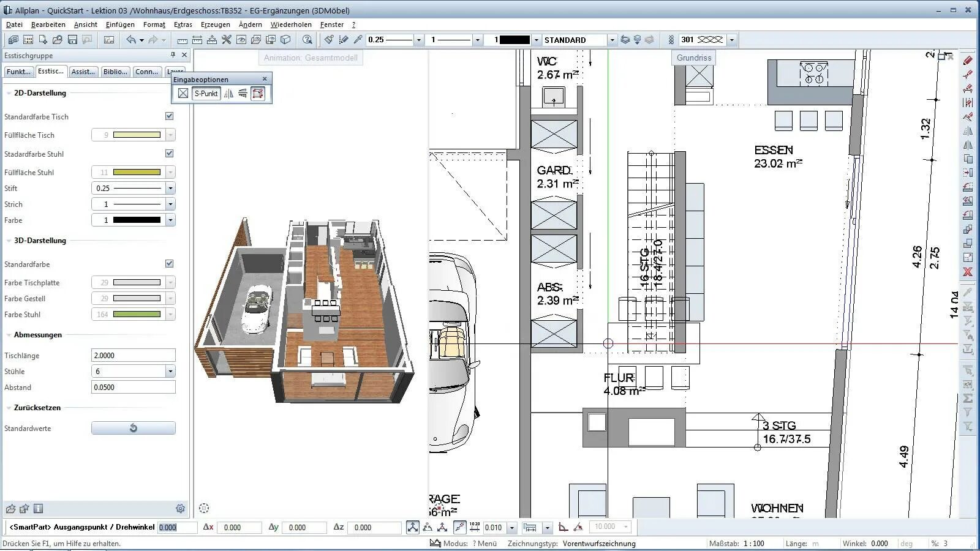Click the zoom magnifier icon in the toolbar
This screenshot has width=980, height=551.
coord(307,39)
